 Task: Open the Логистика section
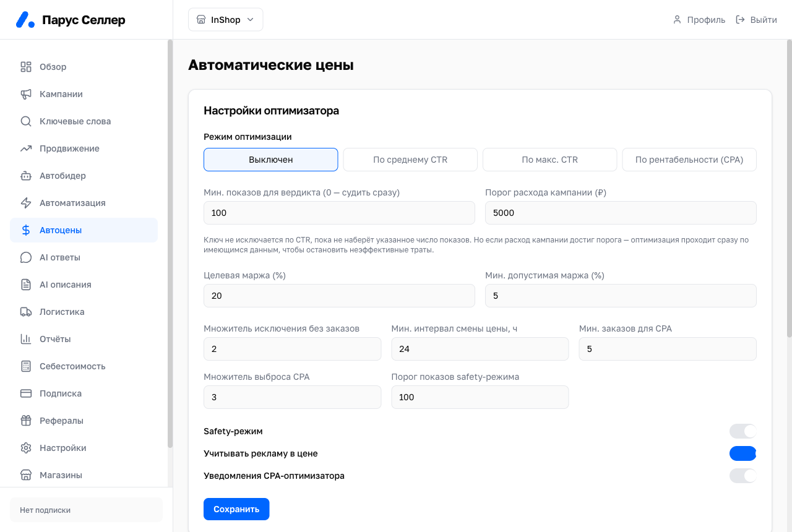click(84, 312)
